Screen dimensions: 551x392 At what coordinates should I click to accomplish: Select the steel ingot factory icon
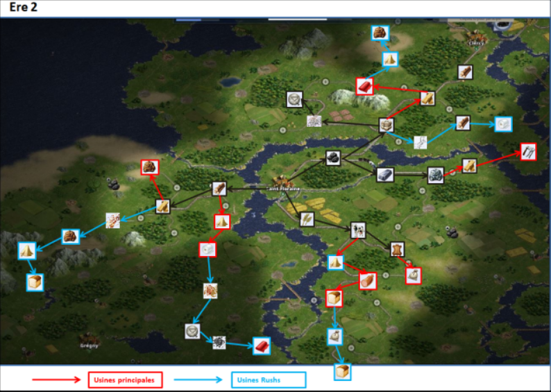coord(385,174)
